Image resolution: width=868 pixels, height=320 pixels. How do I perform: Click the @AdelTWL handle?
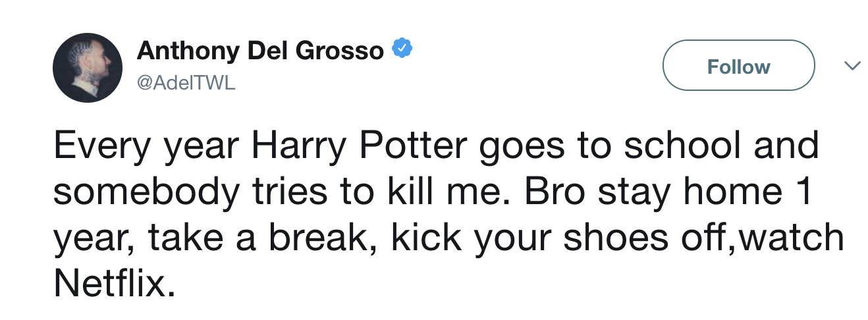coord(185,84)
